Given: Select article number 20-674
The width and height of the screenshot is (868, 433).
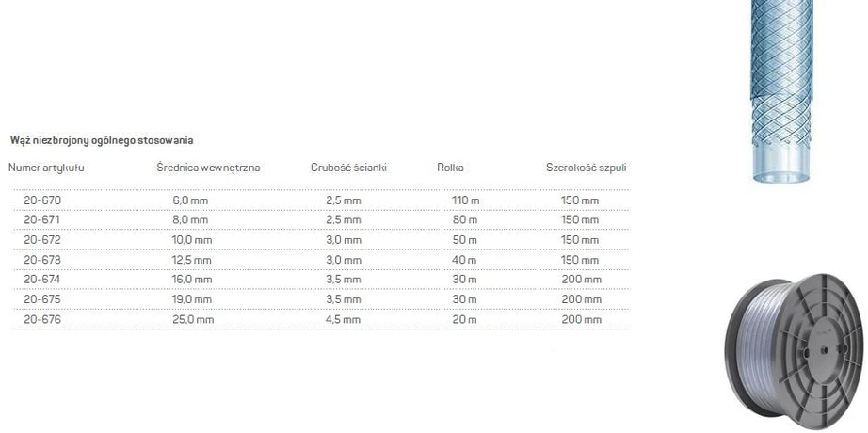Looking at the screenshot, I should (x=42, y=280).
